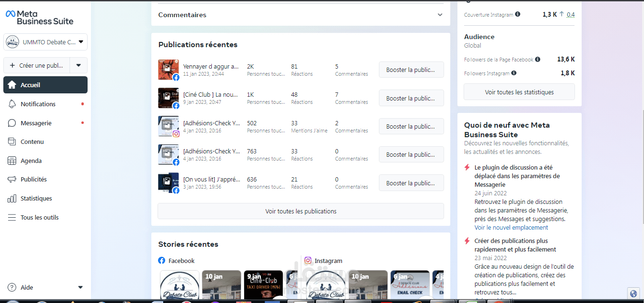644x303 pixels.
Task: Click the globe language icon
Action: point(633,293)
